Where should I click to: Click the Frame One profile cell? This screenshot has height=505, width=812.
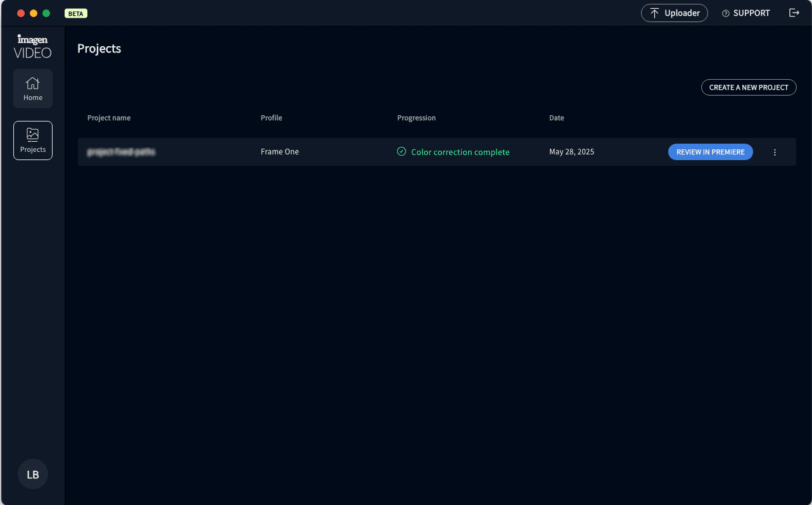[280, 152]
